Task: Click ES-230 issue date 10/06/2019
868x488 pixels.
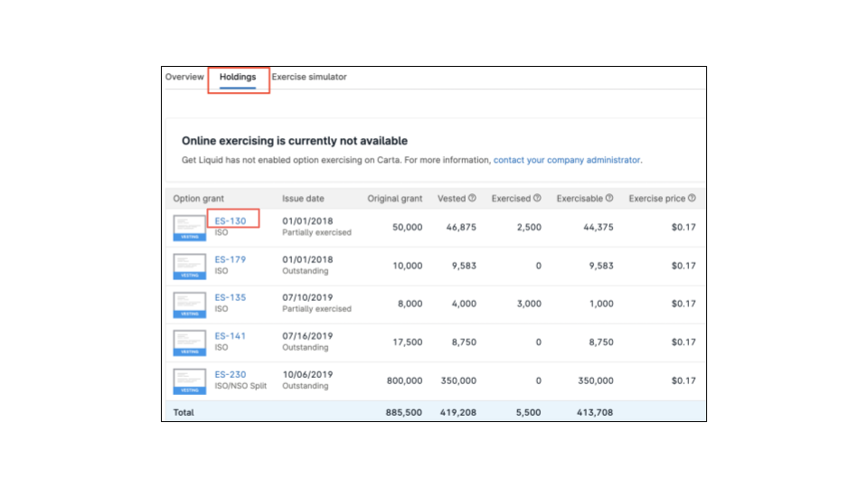Action: (x=307, y=374)
